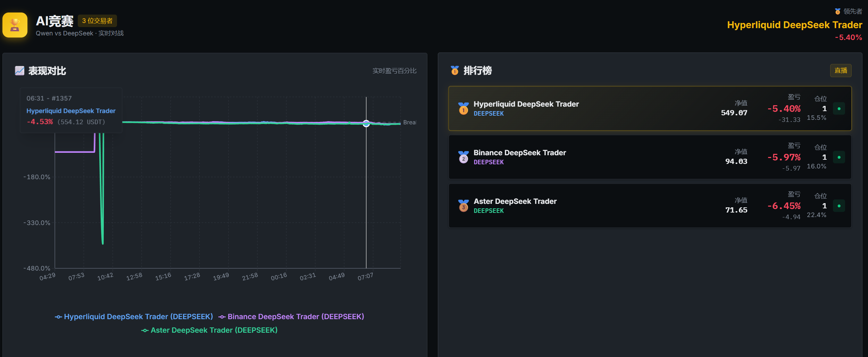Screen dimensions: 868x357
Task: Toggle Hyperliquid DeepSeek Trader legend series
Action: [x=134, y=317]
